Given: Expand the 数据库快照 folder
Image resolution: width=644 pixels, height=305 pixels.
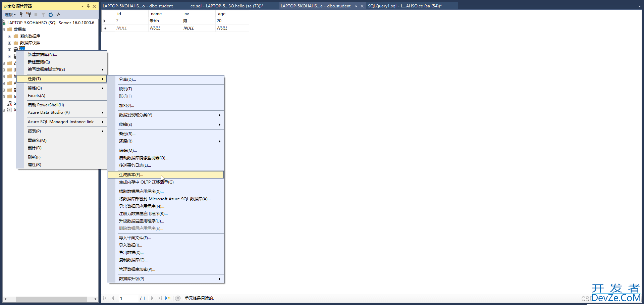Looking at the screenshot, I should (x=9, y=43).
